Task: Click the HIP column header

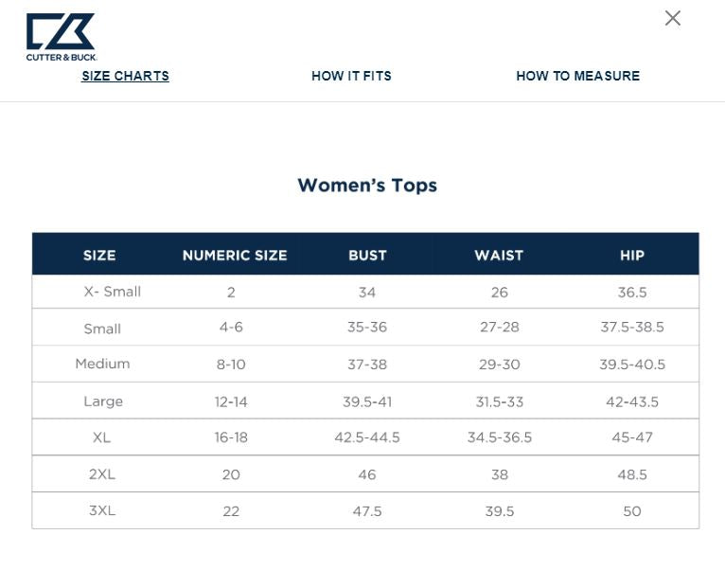Action: point(631,255)
